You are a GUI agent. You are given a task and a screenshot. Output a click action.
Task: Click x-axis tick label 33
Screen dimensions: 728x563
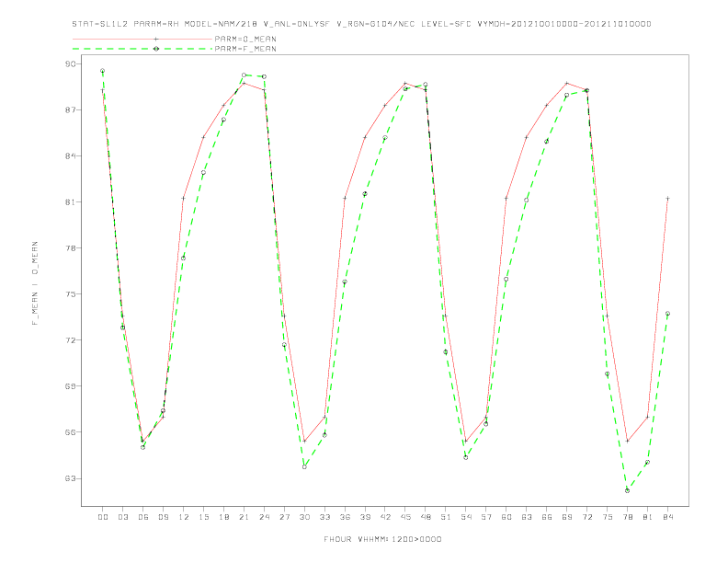pos(324,517)
